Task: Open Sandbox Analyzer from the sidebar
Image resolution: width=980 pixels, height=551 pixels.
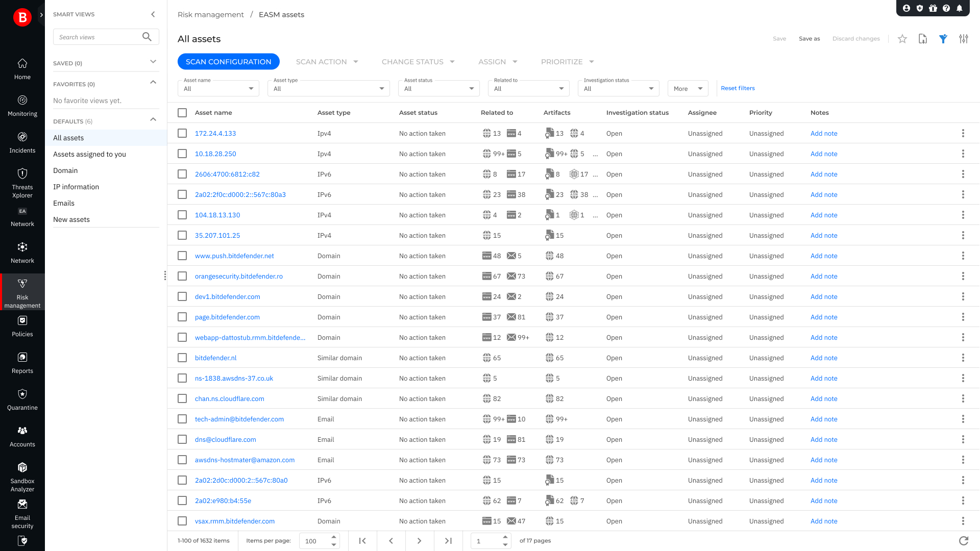Action: click(x=22, y=477)
